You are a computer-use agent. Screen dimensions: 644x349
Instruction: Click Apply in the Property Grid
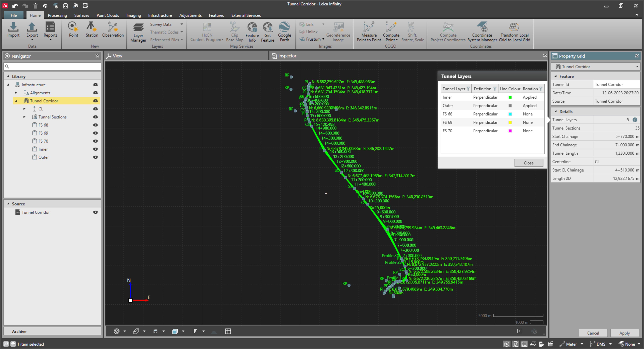(x=624, y=333)
